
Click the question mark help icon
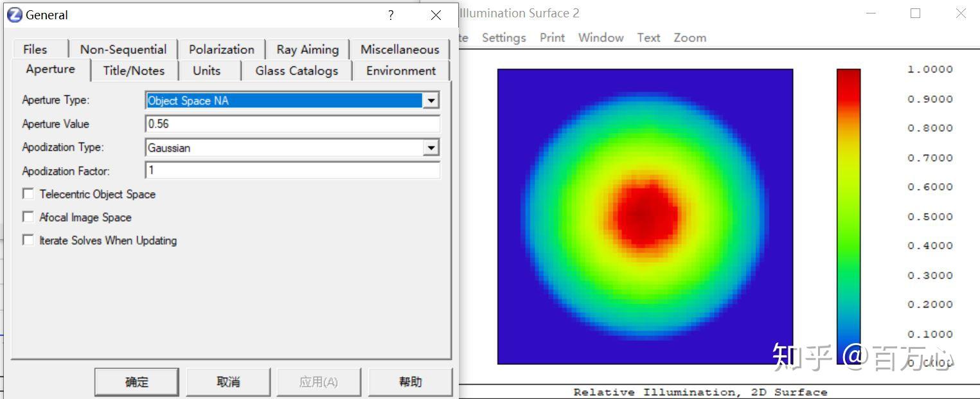click(x=390, y=15)
